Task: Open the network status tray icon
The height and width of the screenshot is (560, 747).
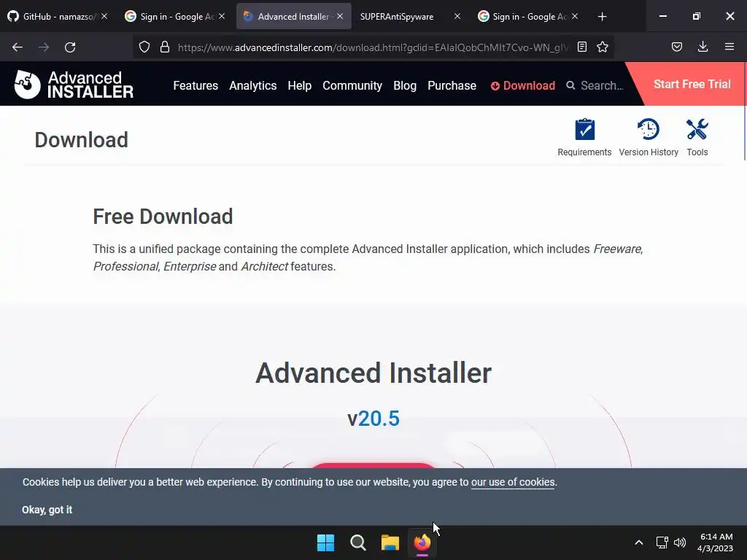Action: pyautogui.click(x=662, y=542)
